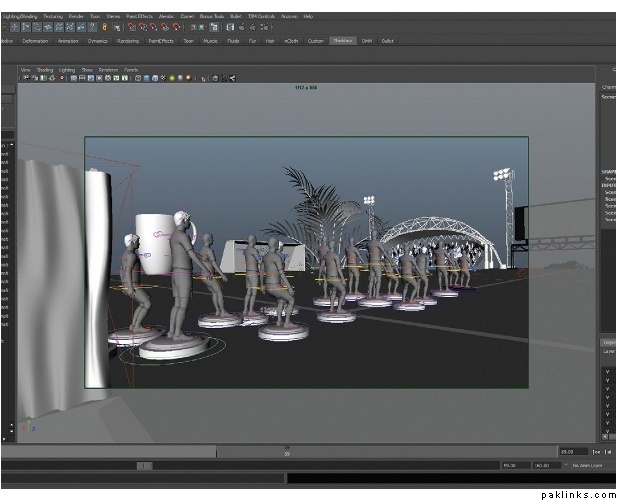Switch to the Dynamics shelf tab
This screenshot has height=501, width=617.
(97, 41)
